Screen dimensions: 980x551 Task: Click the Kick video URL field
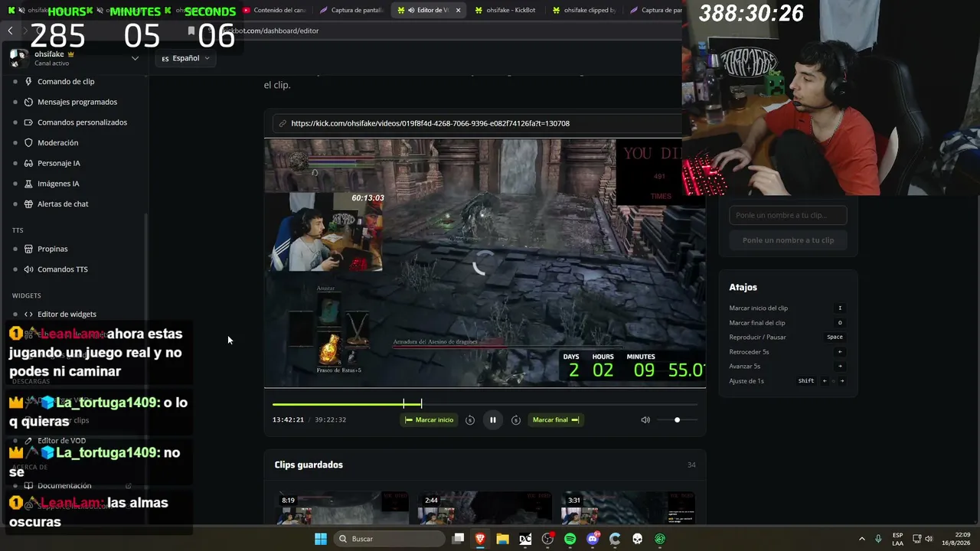476,123
